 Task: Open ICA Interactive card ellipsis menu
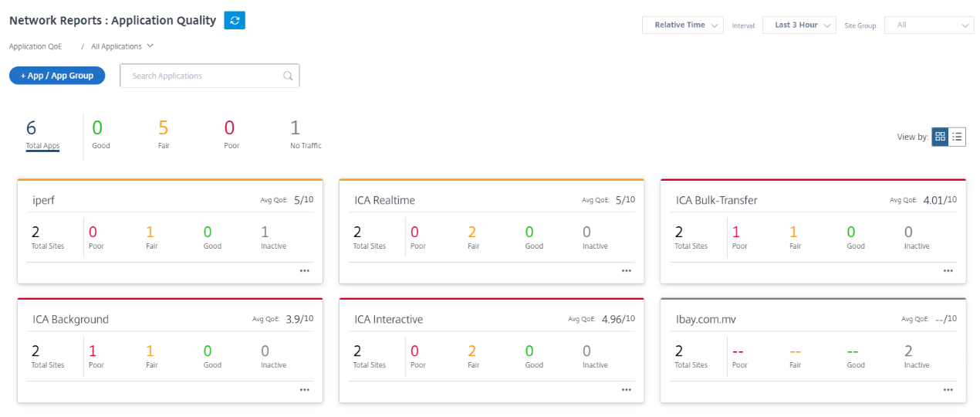pyautogui.click(x=627, y=390)
